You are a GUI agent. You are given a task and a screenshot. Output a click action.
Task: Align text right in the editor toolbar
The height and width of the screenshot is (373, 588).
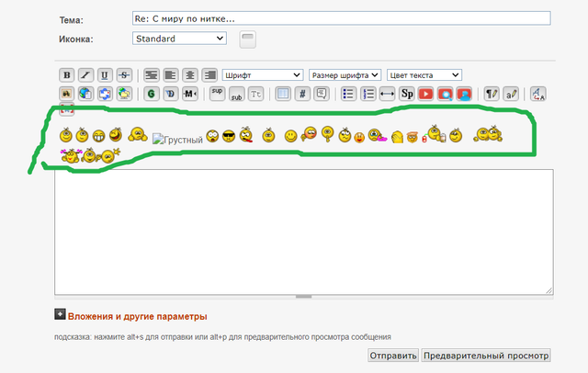pyautogui.click(x=209, y=75)
